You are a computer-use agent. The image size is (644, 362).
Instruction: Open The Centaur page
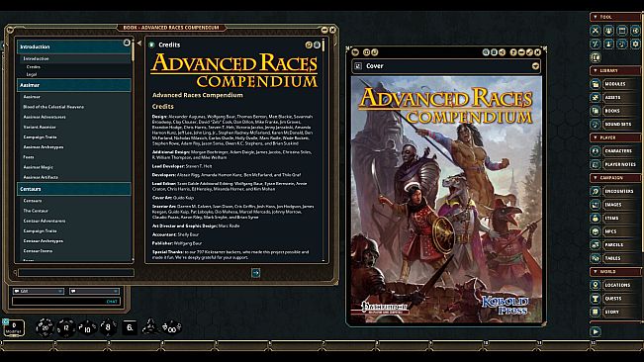click(x=36, y=211)
